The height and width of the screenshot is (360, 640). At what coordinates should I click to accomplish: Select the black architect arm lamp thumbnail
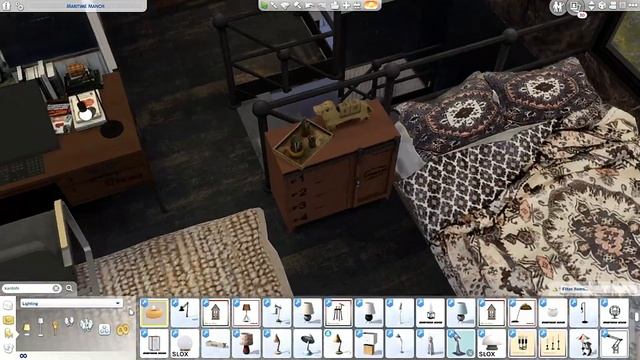coord(614,344)
